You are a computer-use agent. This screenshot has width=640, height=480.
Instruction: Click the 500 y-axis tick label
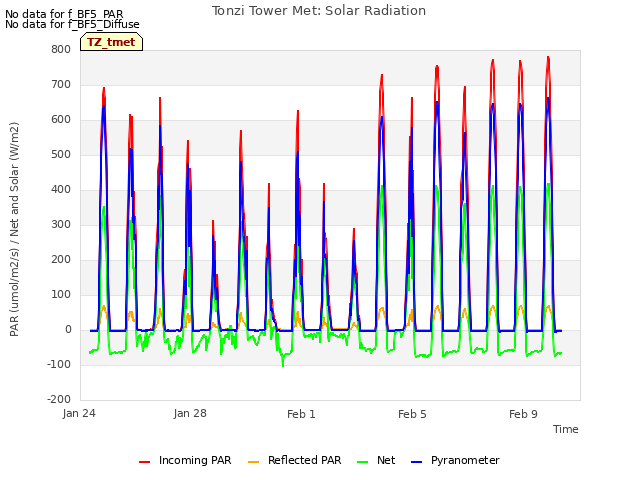[61, 155]
